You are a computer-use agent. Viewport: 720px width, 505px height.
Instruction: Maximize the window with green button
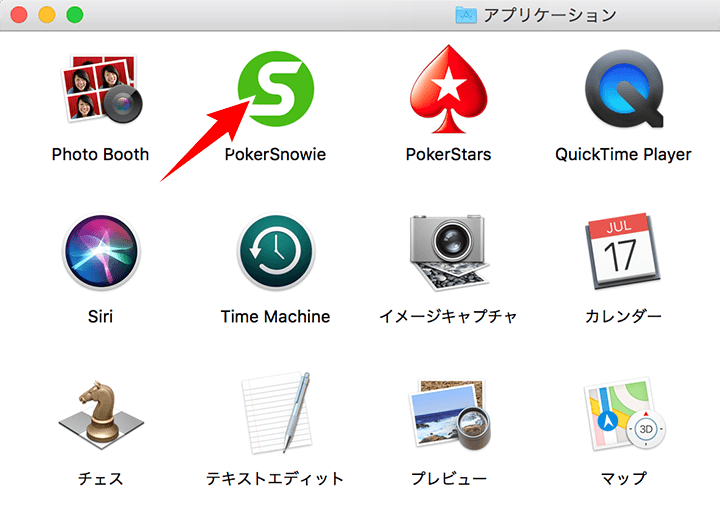(75, 15)
